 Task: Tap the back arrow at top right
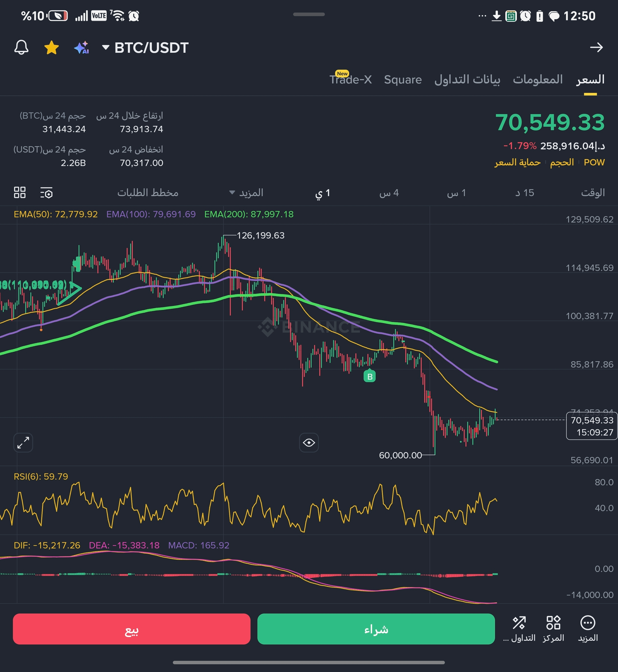(x=596, y=48)
